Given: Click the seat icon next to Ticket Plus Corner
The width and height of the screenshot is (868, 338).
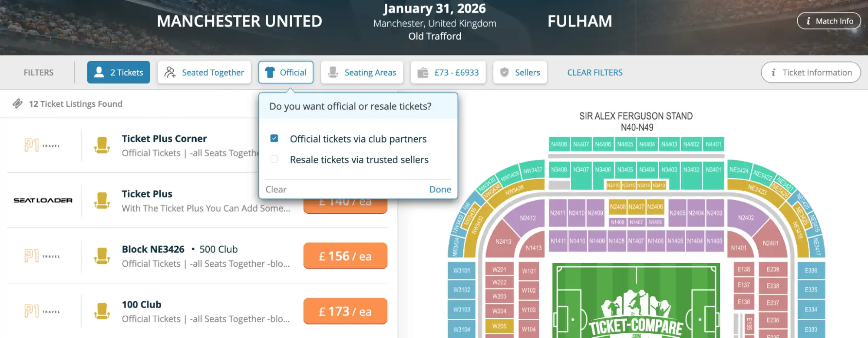Looking at the screenshot, I should tap(102, 145).
